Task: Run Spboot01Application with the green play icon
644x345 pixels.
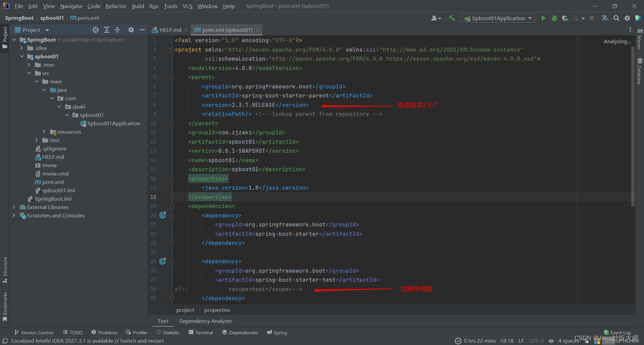Action: click(543, 18)
